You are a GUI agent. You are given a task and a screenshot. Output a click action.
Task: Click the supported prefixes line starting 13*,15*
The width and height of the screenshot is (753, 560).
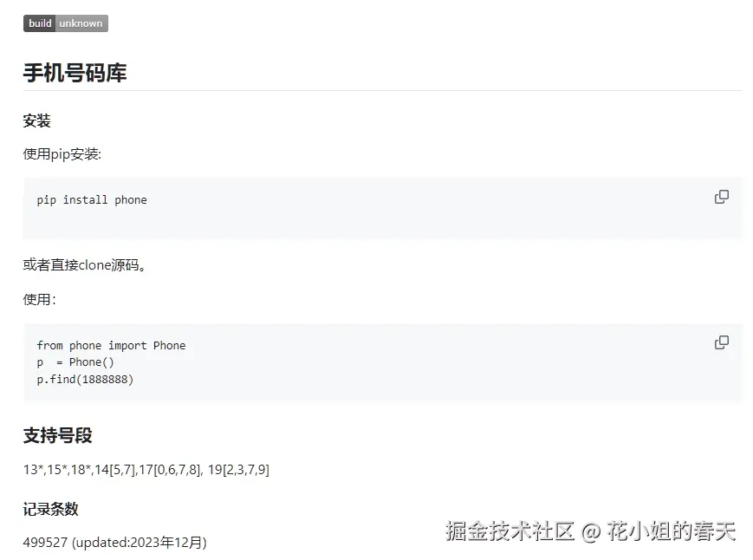(x=146, y=469)
